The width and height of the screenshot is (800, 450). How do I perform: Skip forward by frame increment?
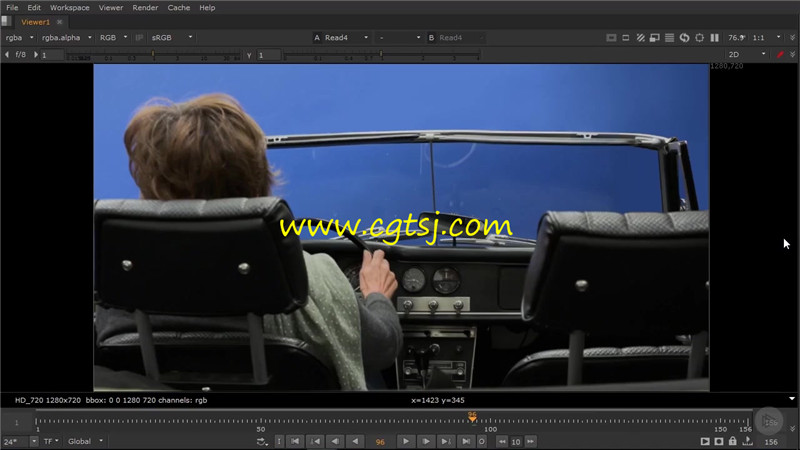pos(531,442)
